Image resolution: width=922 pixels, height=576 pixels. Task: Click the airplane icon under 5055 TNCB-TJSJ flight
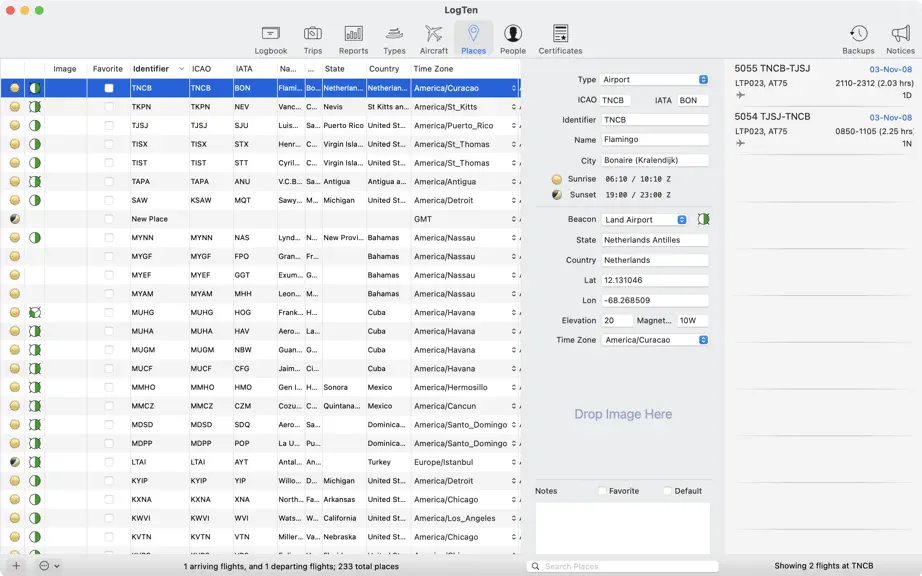click(x=740, y=95)
